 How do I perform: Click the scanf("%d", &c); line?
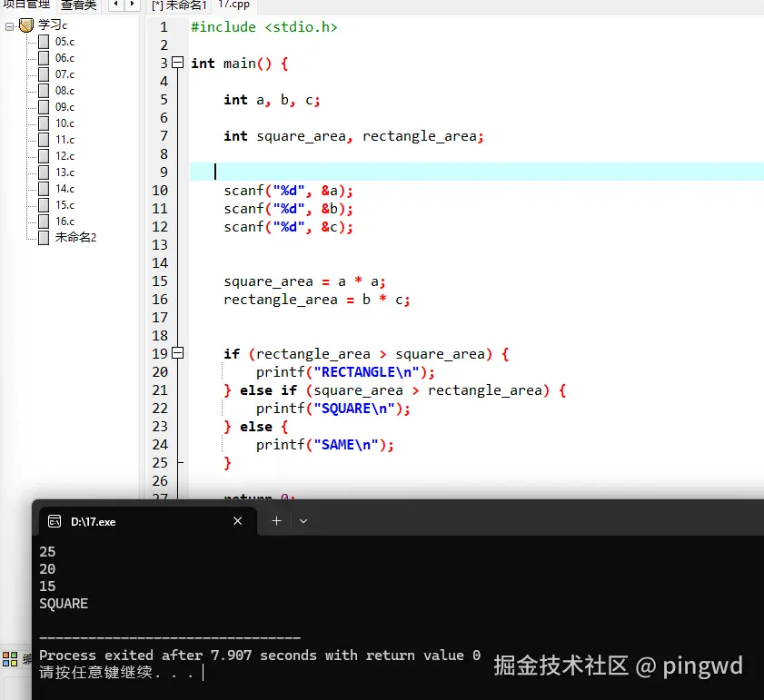coord(289,227)
